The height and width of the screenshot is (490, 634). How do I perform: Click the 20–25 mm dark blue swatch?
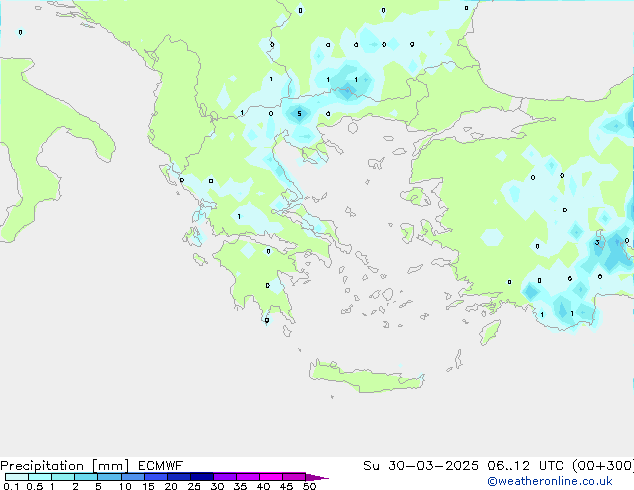(179, 477)
